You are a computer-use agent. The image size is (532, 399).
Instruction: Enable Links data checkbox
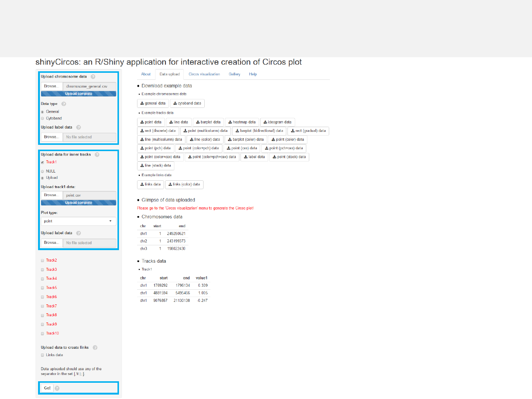click(42, 355)
